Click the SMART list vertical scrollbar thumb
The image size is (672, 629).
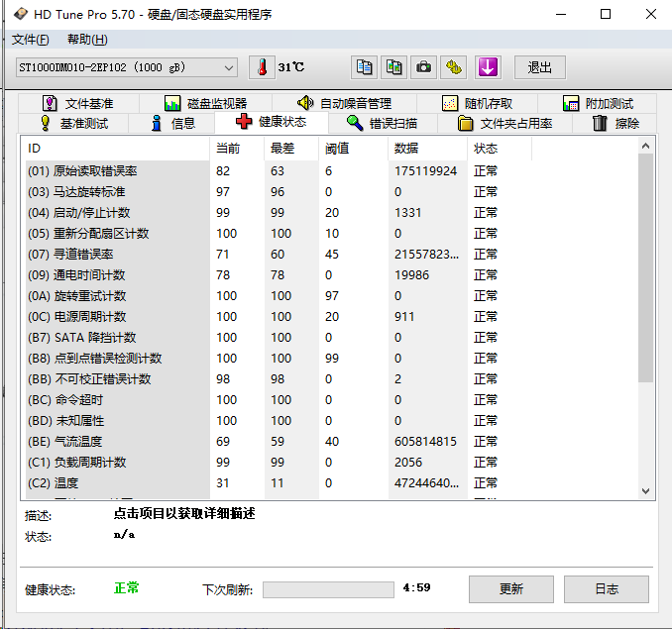(646, 268)
